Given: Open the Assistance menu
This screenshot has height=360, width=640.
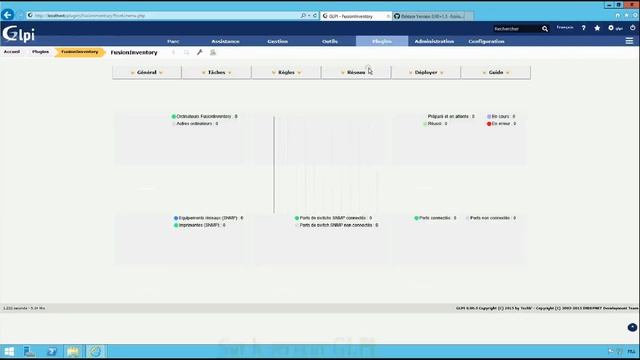Looking at the screenshot, I should 225,41.
